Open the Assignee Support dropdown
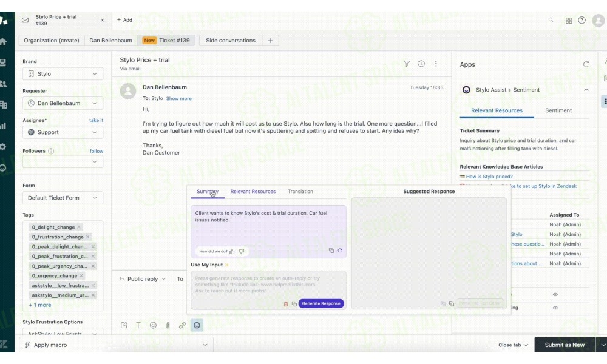Image resolution: width=607 pixels, height=364 pixels. coord(63,132)
